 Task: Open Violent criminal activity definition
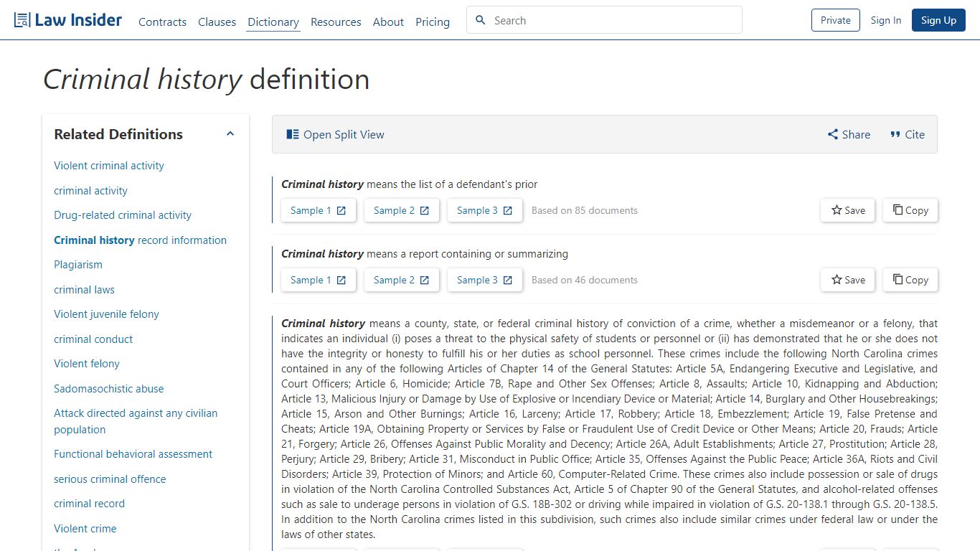109,166
